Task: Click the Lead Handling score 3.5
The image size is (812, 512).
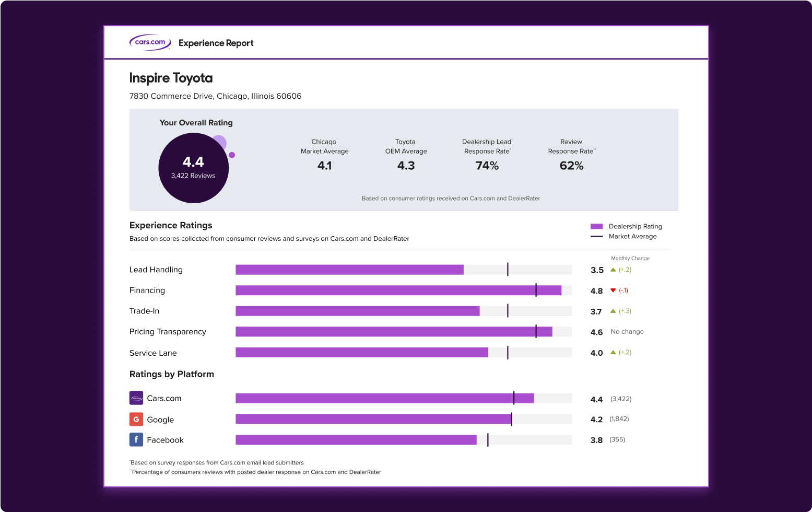Action: click(597, 270)
